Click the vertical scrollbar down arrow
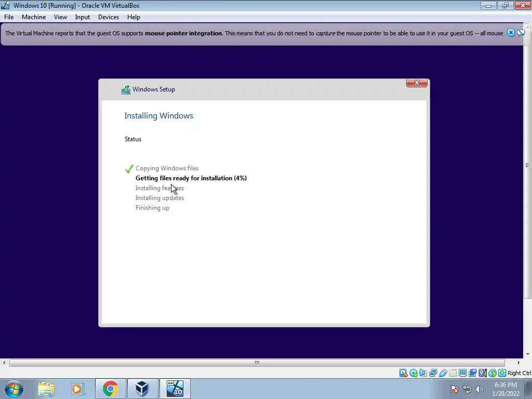532x399 pixels. pyautogui.click(x=528, y=354)
